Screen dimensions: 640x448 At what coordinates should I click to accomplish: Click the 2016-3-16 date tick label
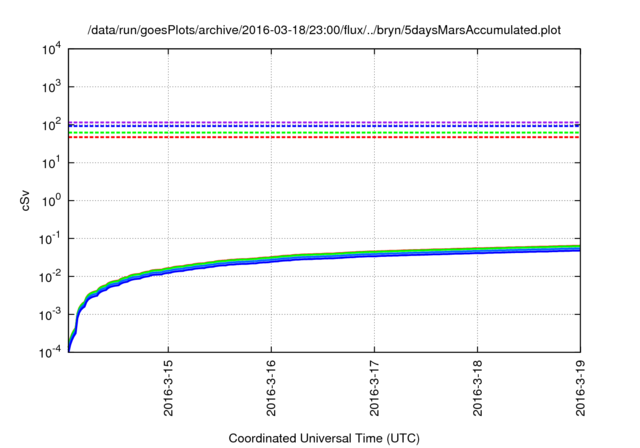pos(271,388)
